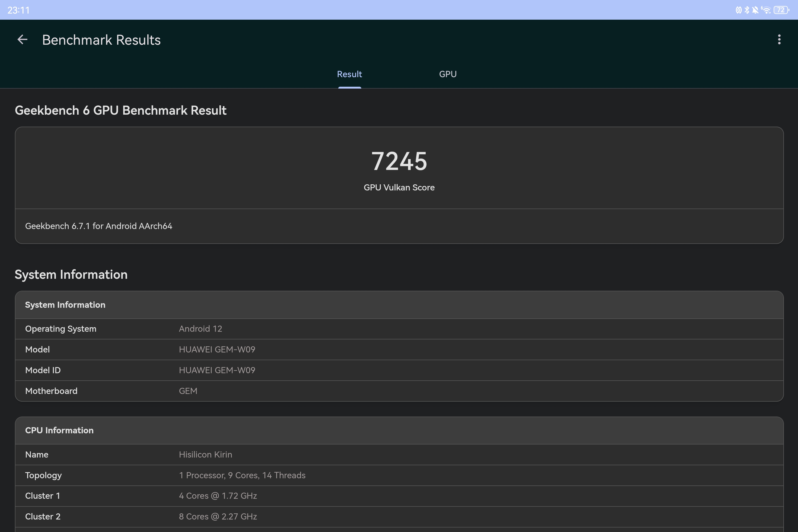Select the Hisilicon Kirin value
The image size is (798, 532).
(x=206, y=455)
